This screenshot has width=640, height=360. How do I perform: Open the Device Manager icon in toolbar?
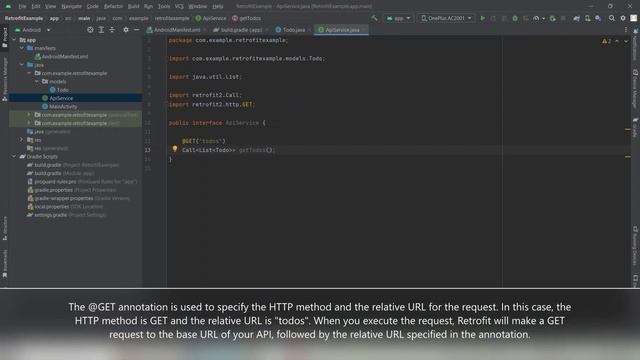click(x=587, y=18)
